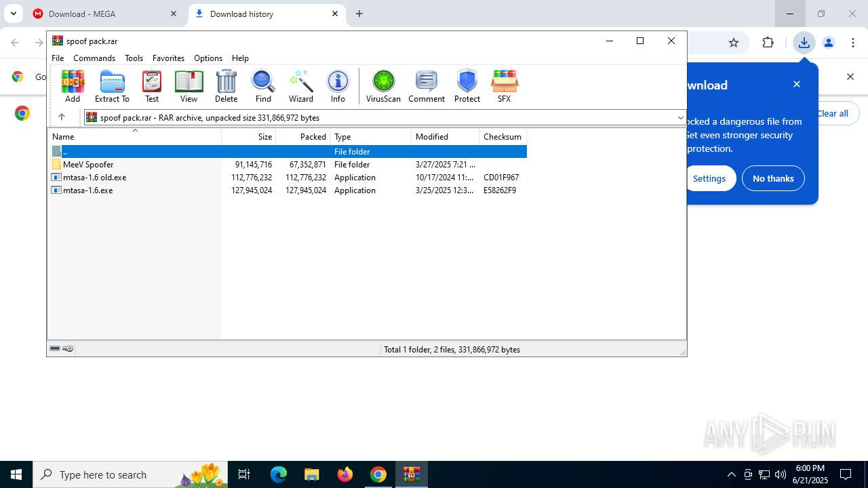Open Chrome three-dot menu
Viewport: 868px width, 488px height.
tap(853, 43)
